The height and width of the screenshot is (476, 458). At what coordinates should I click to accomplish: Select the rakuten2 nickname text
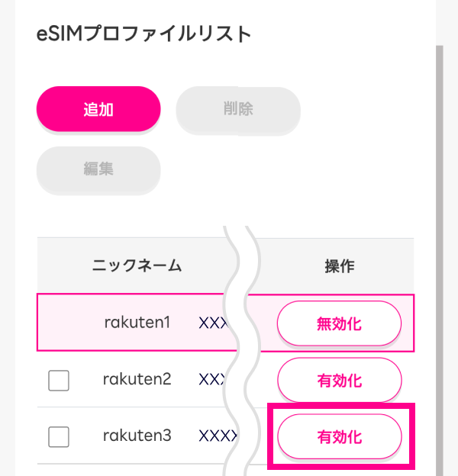(x=137, y=379)
